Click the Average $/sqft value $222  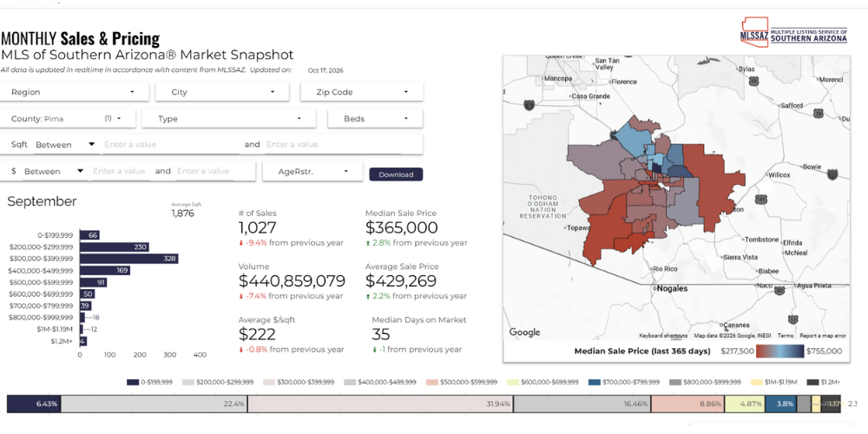coord(257,334)
